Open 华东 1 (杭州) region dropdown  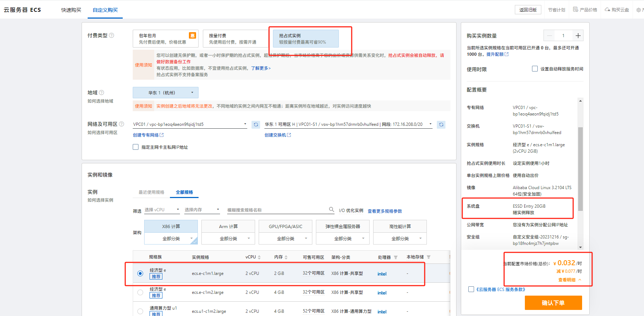pos(166,93)
